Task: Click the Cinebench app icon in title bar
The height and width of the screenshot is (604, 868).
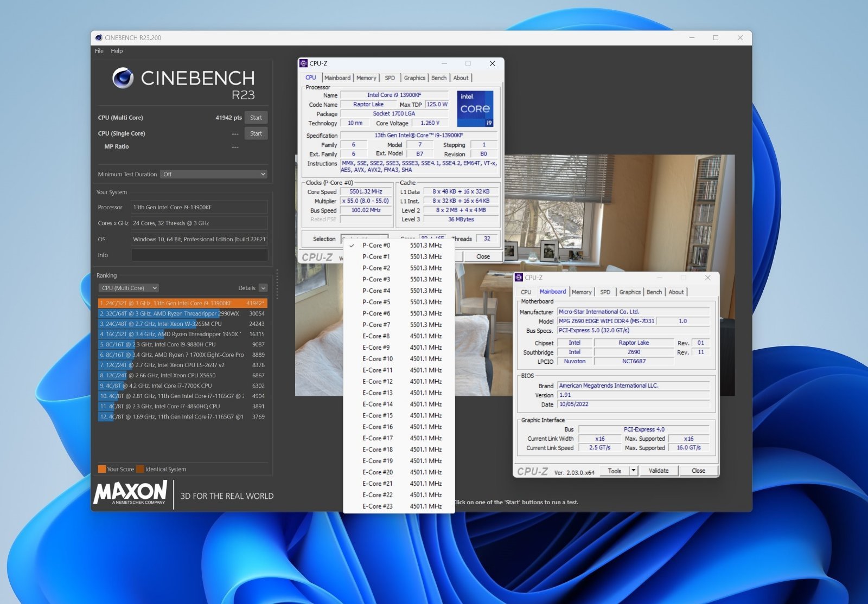Action: 98,37
